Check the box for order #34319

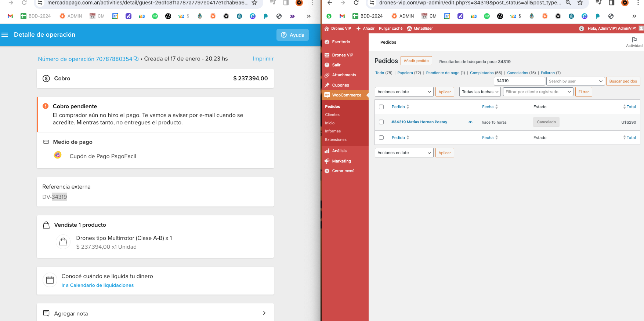click(381, 122)
